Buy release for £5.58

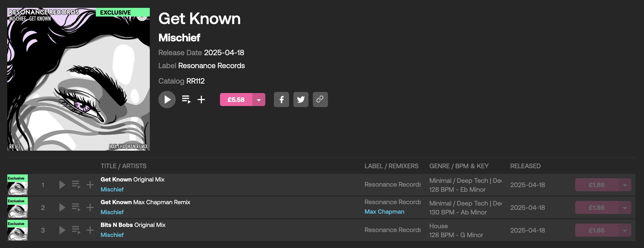tap(236, 100)
